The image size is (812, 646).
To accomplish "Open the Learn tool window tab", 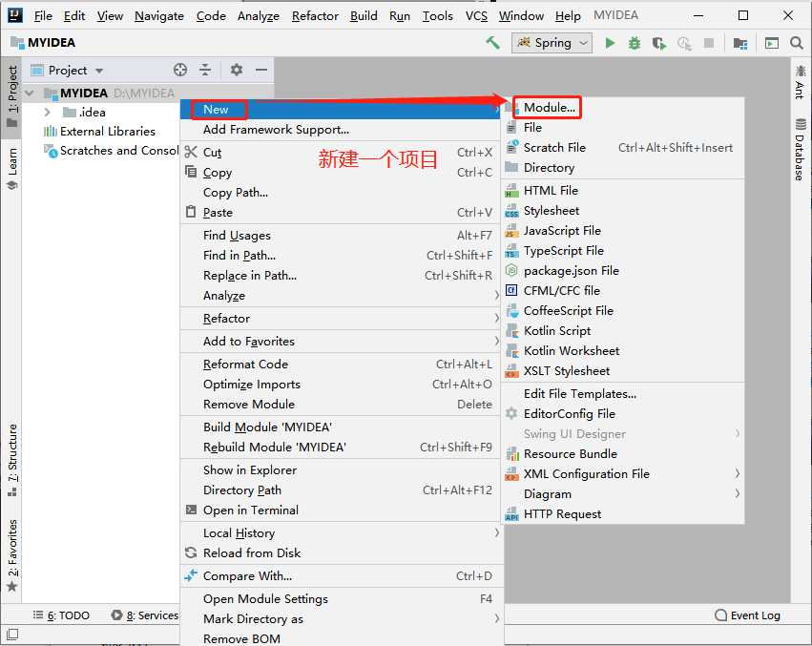I will [12, 169].
